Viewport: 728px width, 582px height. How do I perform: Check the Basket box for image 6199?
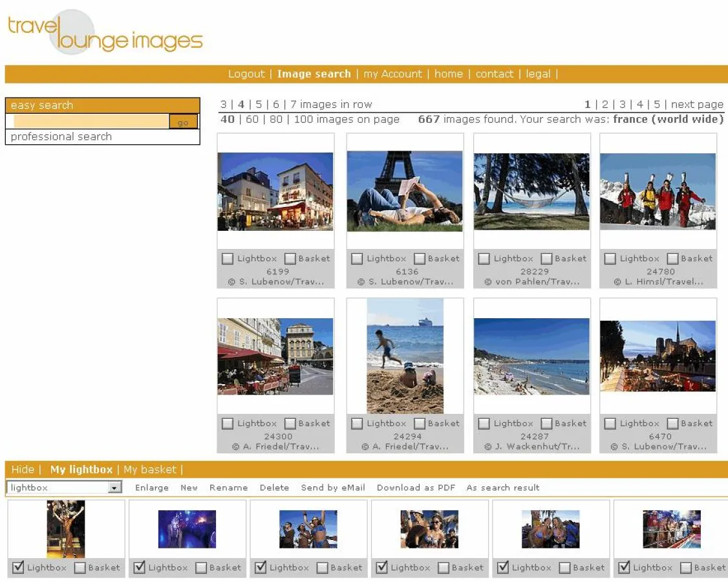click(x=290, y=258)
